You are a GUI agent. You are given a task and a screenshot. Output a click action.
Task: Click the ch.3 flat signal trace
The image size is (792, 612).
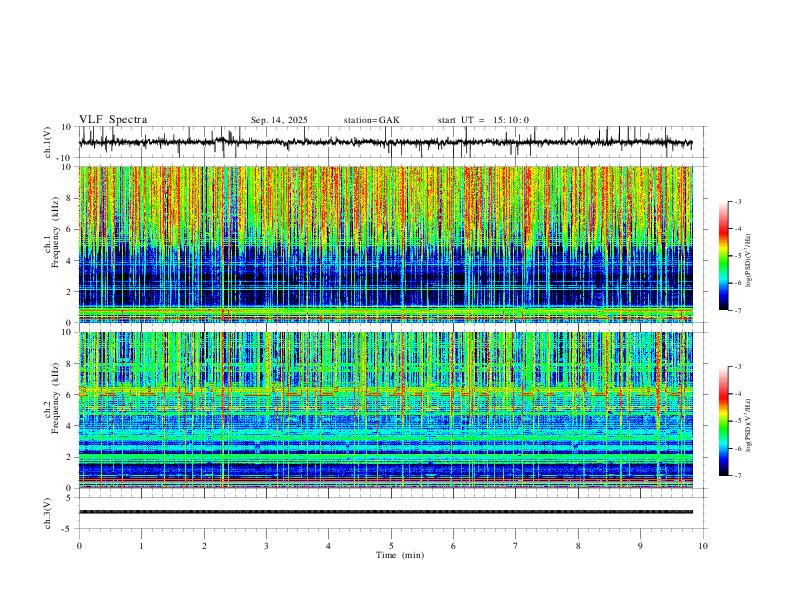point(385,512)
